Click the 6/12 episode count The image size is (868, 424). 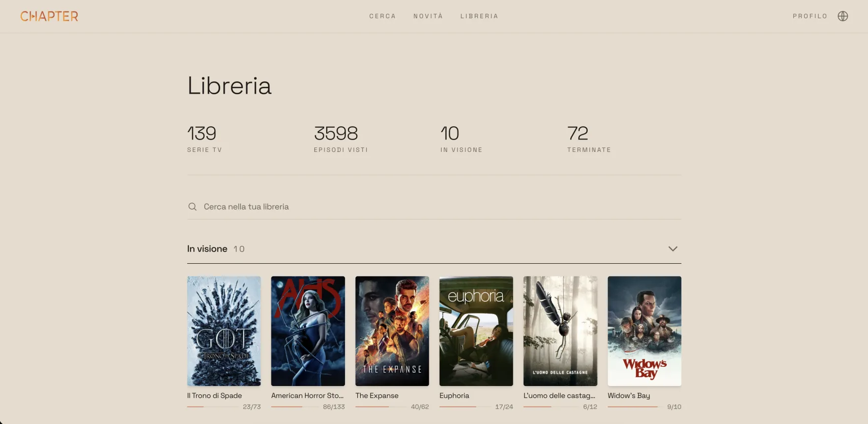(x=590, y=407)
